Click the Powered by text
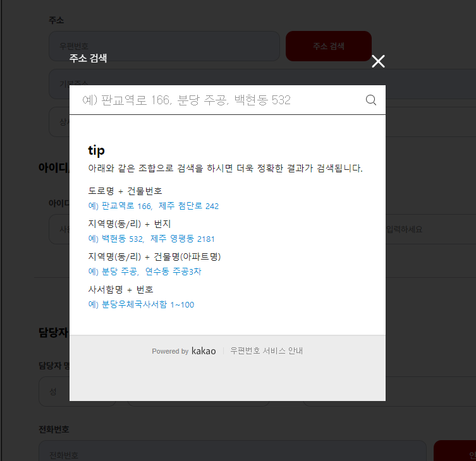Viewport: 476px width, 461px height. point(170,351)
